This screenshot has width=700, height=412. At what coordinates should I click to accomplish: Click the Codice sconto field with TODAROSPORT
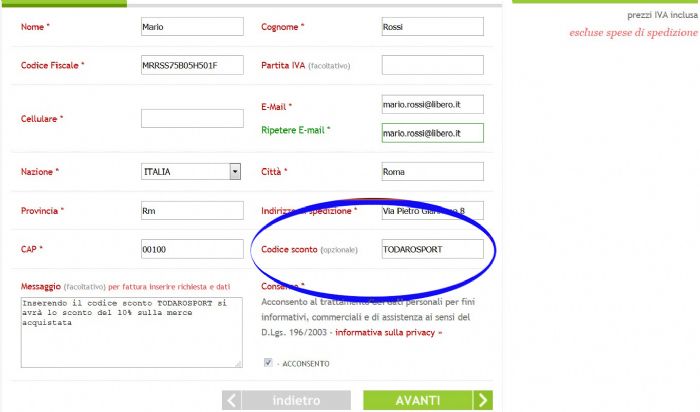[432, 249]
